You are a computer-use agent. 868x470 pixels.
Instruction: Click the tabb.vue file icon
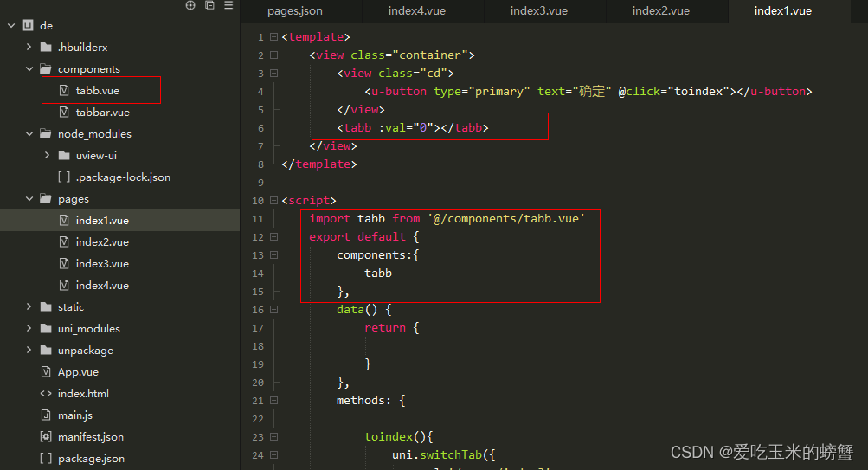pos(64,90)
